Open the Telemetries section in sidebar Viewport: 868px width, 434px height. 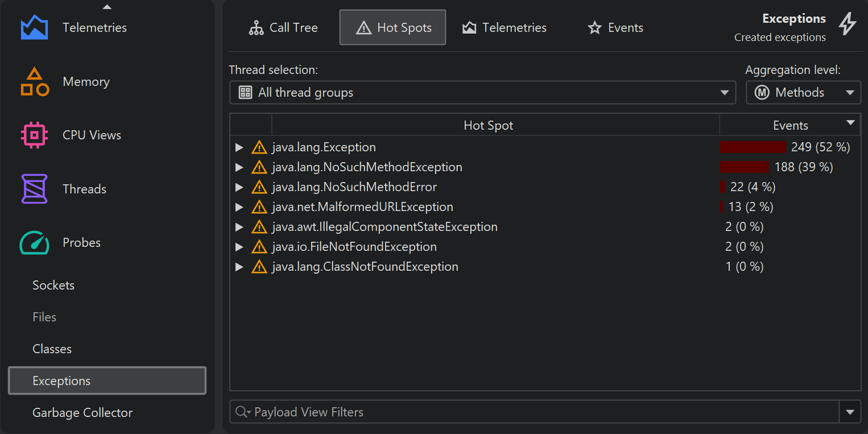[94, 27]
